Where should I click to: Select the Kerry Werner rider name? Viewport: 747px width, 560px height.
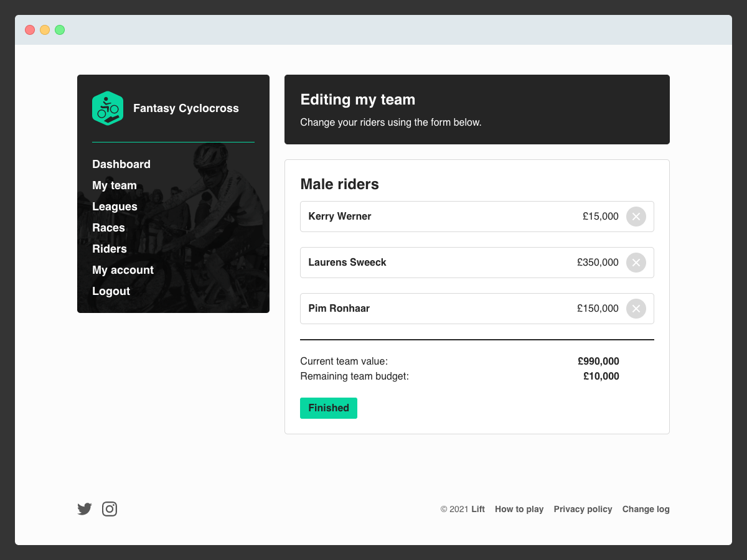pos(340,217)
